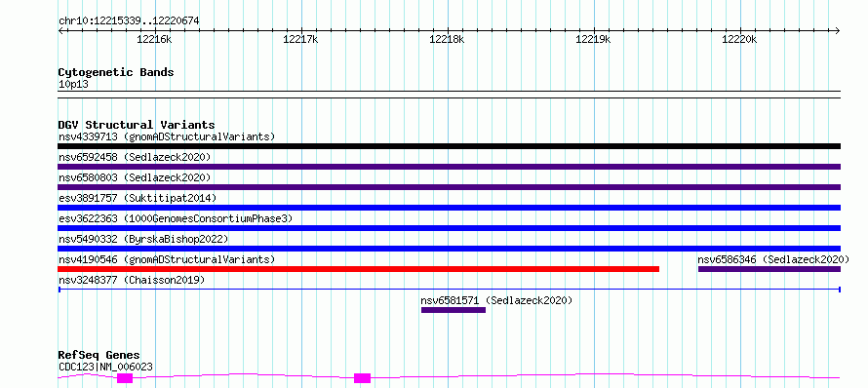The height and width of the screenshot is (388, 868).
Task: Click the Cytogenetic Bands track title
Action: click(x=116, y=72)
